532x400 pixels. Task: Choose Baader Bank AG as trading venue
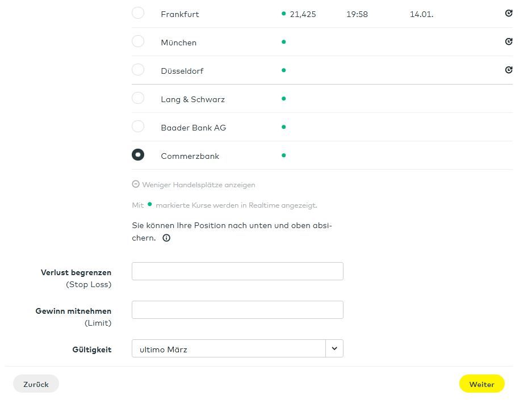pyautogui.click(x=138, y=127)
